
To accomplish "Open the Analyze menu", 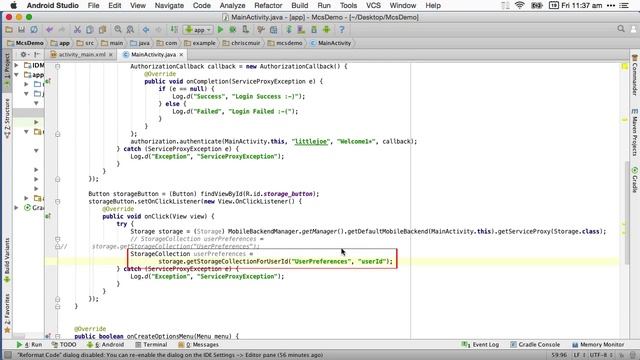I will pyautogui.click(x=232, y=5).
